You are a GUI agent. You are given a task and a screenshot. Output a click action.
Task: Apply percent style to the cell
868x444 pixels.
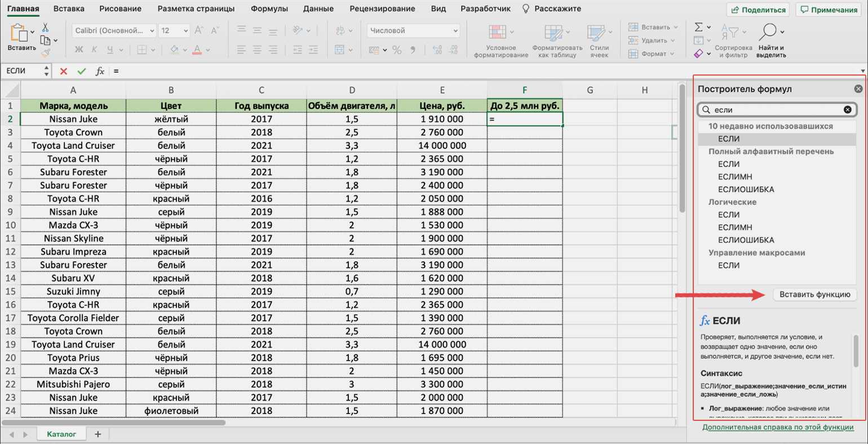coord(397,50)
